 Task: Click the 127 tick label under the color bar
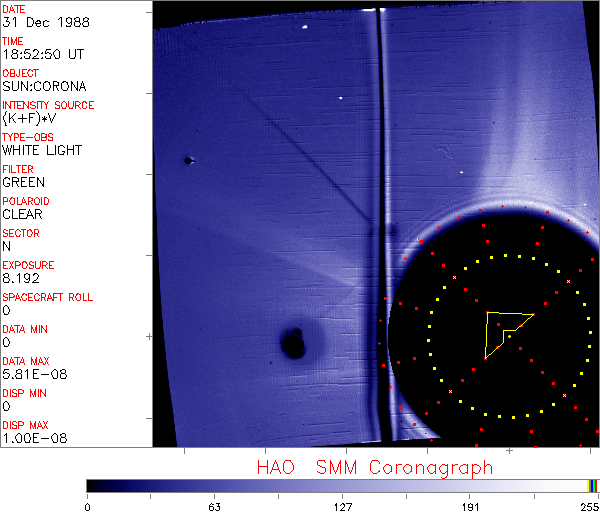pos(342,505)
